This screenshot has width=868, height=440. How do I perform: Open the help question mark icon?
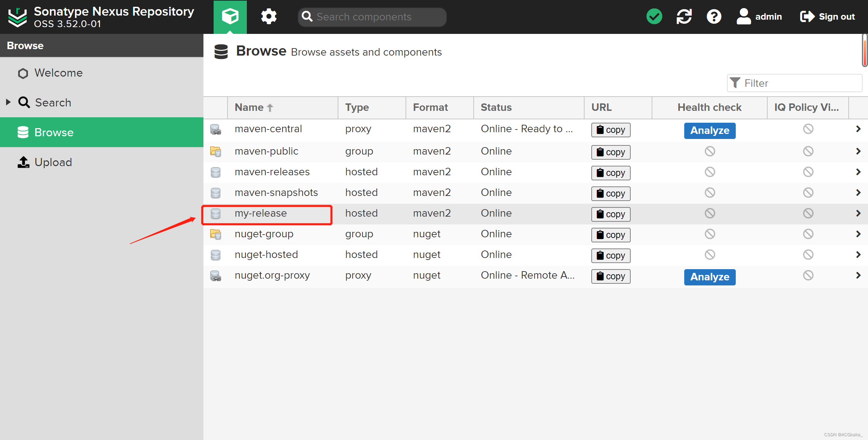tap(714, 17)
